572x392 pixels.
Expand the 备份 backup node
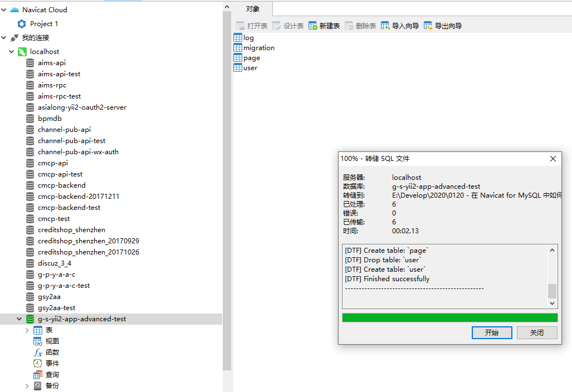[27, 386]
